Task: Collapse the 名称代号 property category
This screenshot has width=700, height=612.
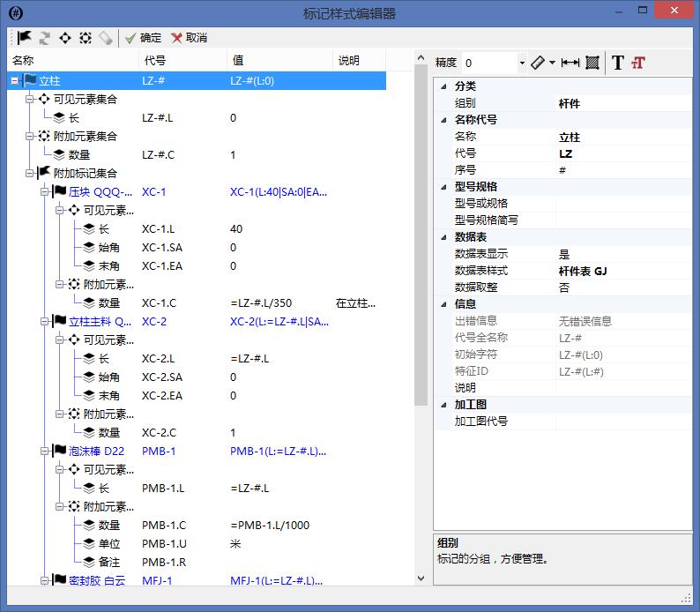Action: pyautogui.click(x=443, y=120)
